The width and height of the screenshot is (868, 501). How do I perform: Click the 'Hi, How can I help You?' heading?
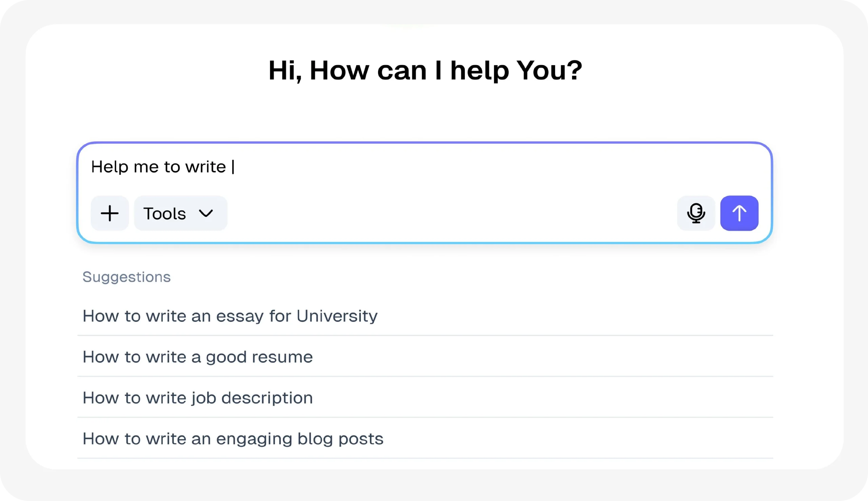point(425,70)
